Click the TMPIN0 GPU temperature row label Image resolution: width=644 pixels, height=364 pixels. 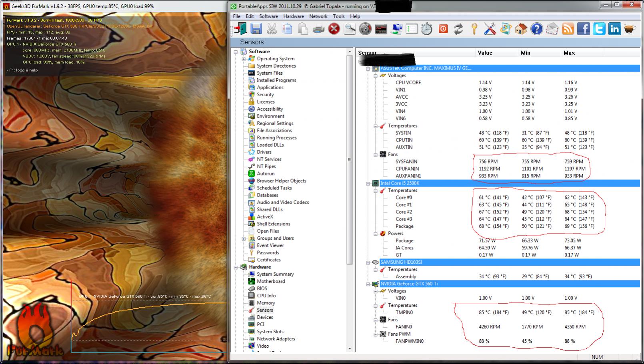pyautogui.click(x=404, y=313)
